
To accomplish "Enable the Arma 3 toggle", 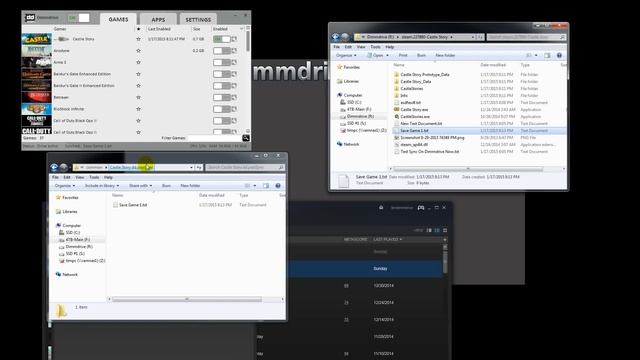I will click(x=222, y=62).
